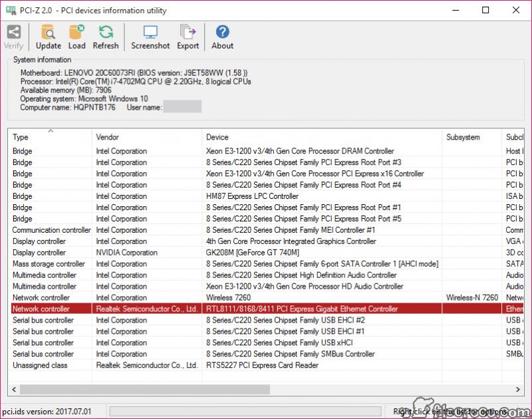Screen dimensions: 532x419
Task: Click the Processor Intel Core i7-4702MQ line
Action: click(x=136, y=81)
